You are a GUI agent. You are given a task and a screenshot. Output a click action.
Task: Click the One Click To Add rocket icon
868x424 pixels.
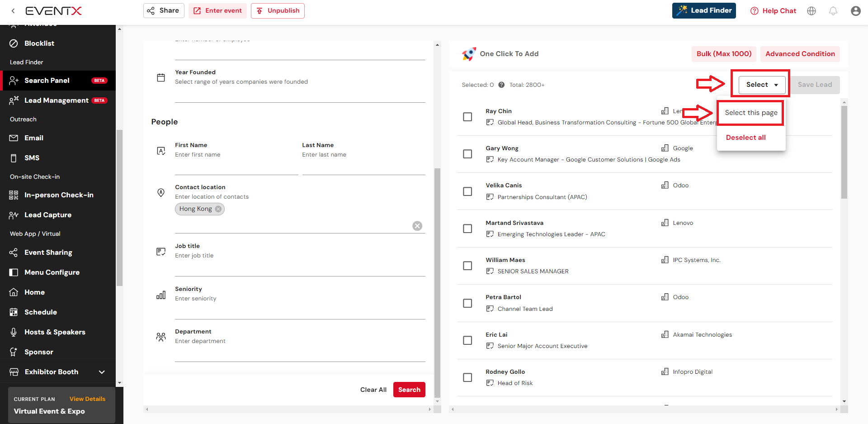[x=469, y=54]
